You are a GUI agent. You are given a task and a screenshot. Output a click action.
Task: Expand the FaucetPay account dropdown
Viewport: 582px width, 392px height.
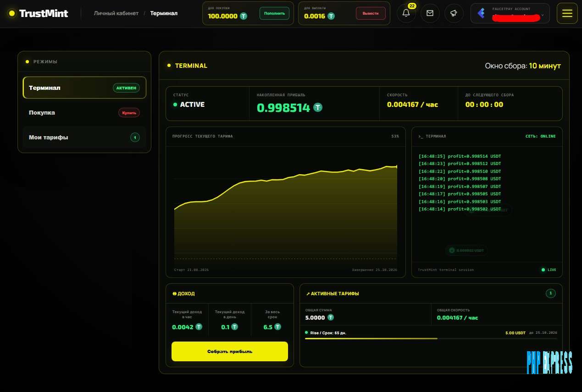click(510, 13)
